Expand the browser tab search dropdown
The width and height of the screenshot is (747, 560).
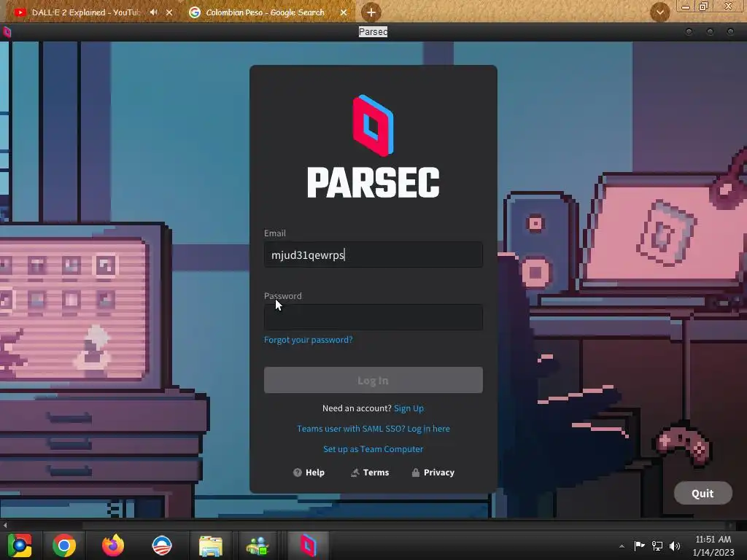[659, 12]
